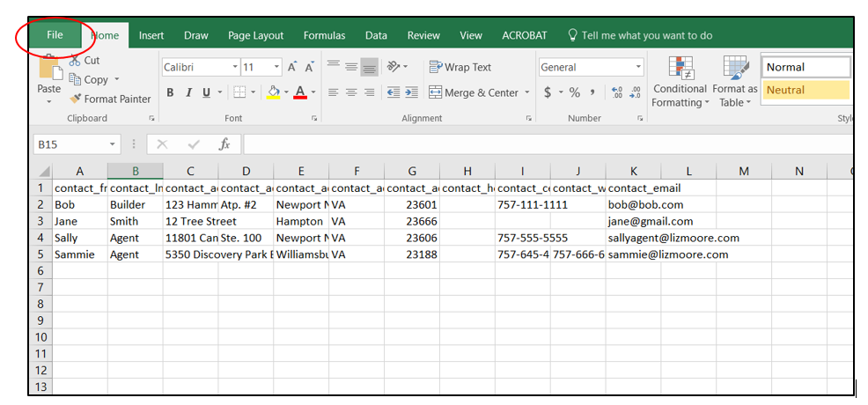This screenshot has width=868, height=405.
Task: Open the File tab
Action: (55, 35)
